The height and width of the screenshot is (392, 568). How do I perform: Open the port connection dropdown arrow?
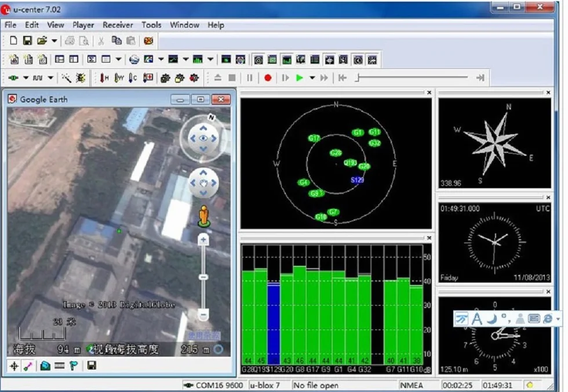(26, 78)
